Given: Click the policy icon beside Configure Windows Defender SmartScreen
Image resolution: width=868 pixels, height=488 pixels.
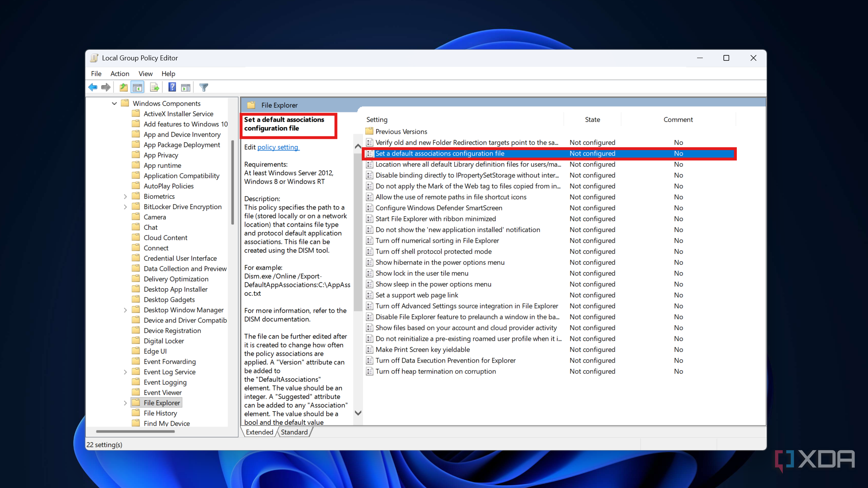Looking at the screenshot, I should [x=369, y=208].
